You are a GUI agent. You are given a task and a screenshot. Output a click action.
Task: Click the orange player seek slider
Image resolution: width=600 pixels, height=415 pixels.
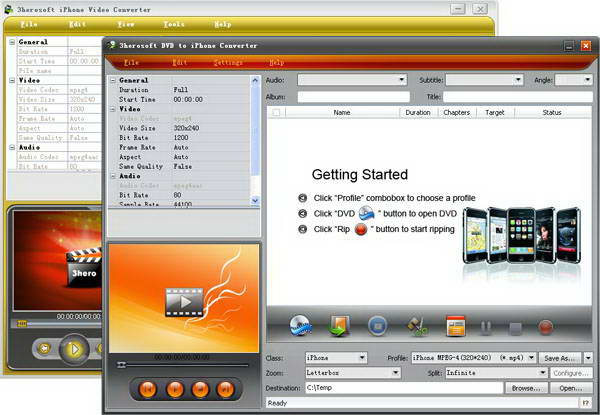(x=185, y=365)
